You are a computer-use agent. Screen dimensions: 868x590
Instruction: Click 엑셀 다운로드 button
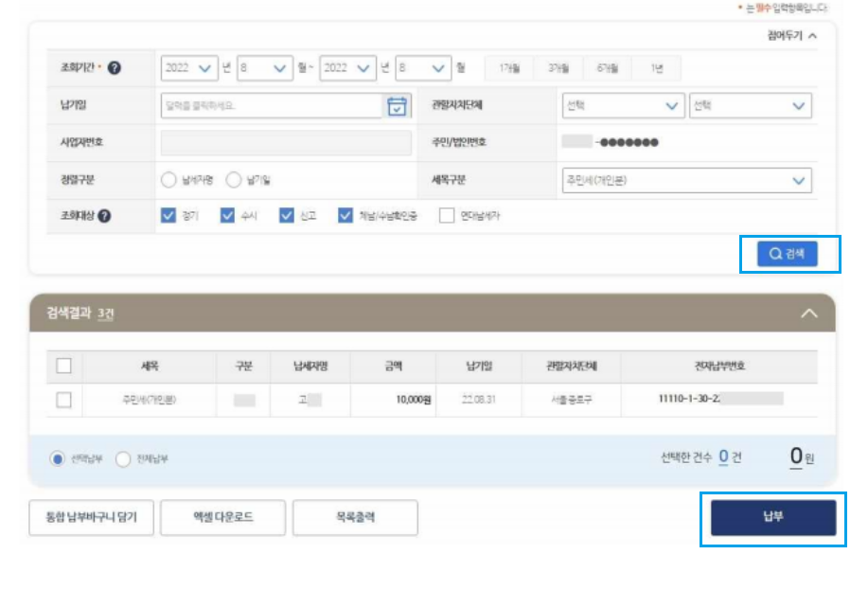click(223, 517)
